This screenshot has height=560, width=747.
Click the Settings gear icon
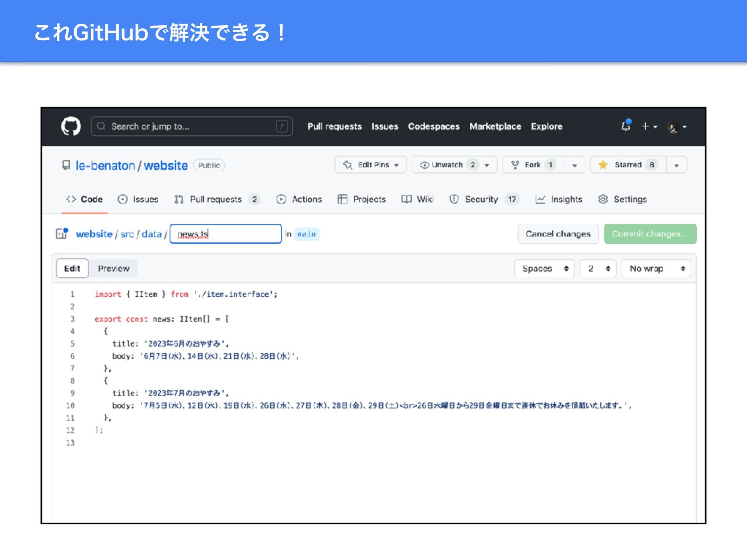[603, 199]
